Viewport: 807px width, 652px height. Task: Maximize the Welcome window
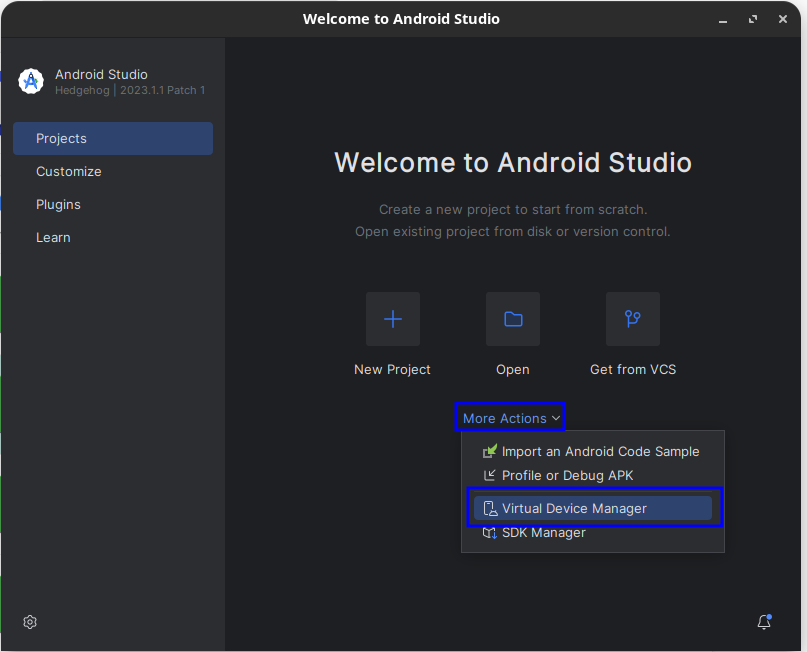pyautogui.click(x=754, y=19)
